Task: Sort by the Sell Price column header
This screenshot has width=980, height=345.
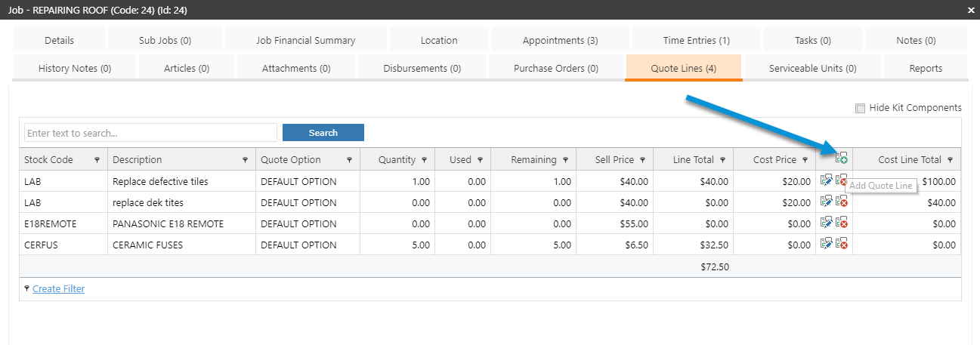Action: 614,160
